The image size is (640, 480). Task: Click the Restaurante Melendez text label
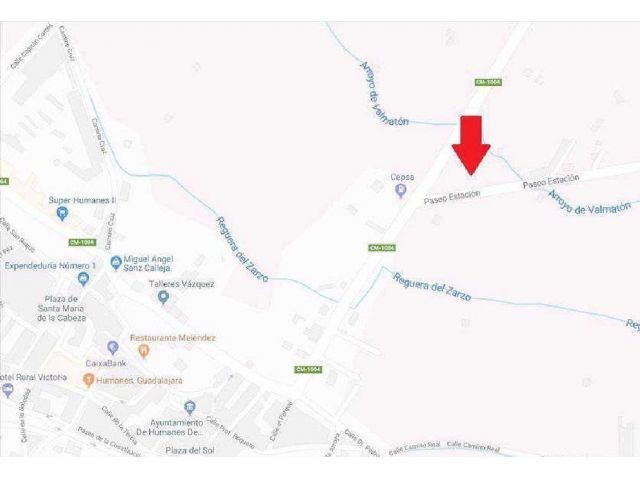coord(173,338)
